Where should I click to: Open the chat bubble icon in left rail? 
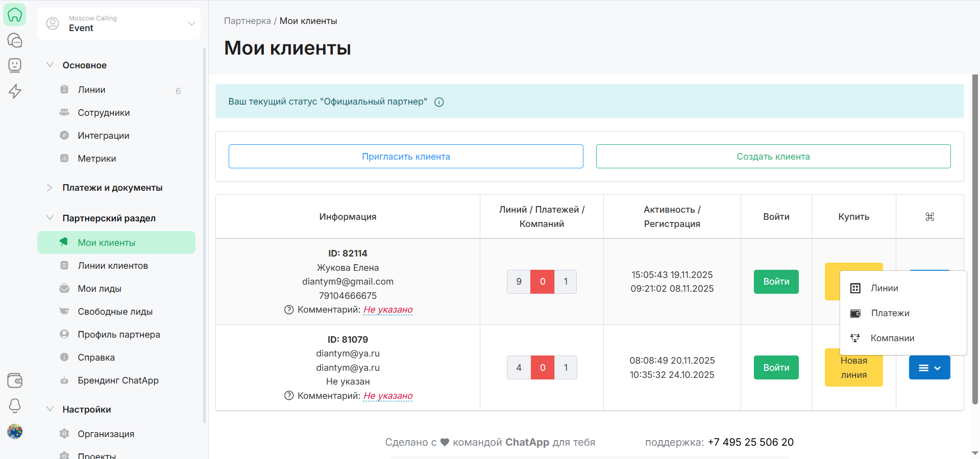(x=15, y=40)
